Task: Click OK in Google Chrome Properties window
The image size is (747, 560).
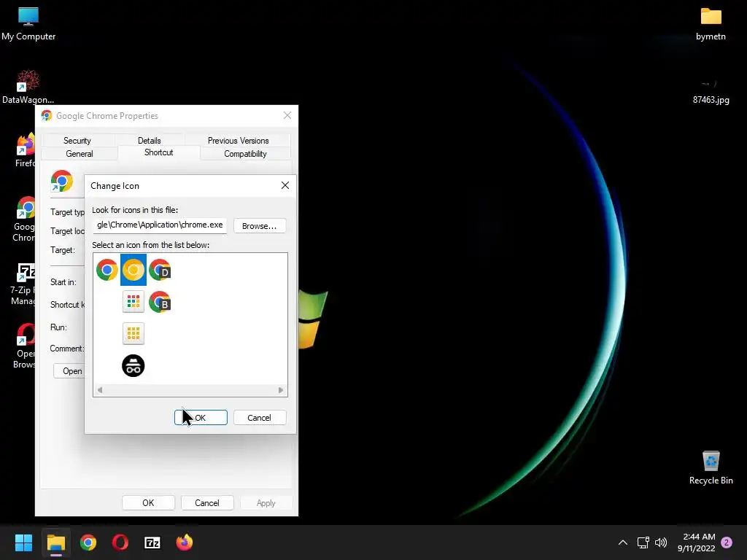Action: pos(148,503)
